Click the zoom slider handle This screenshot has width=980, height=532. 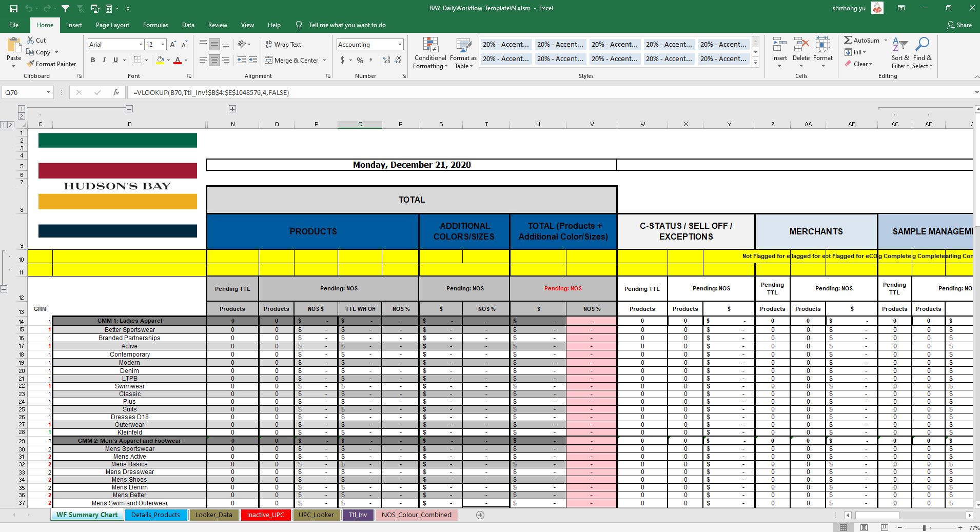(x=924, y=528)
